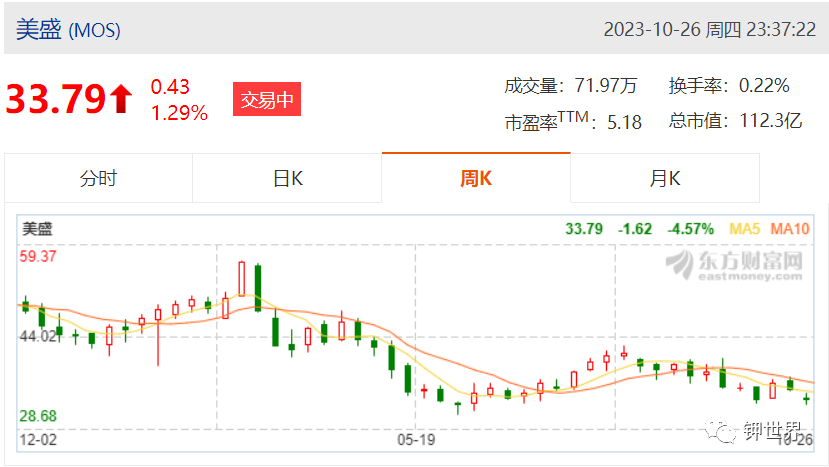
Task: Click the eastmoney watermark logo
Action: pos(734,264)
